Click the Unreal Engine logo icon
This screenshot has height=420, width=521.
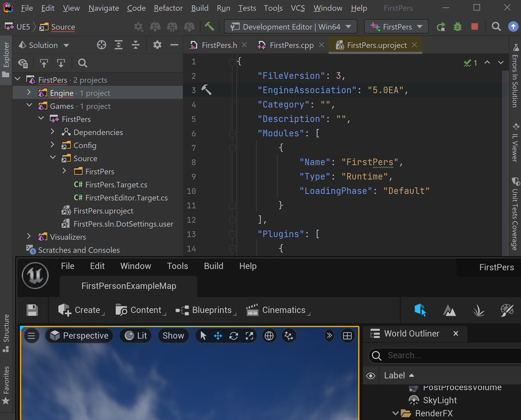(x=36, y=275)
